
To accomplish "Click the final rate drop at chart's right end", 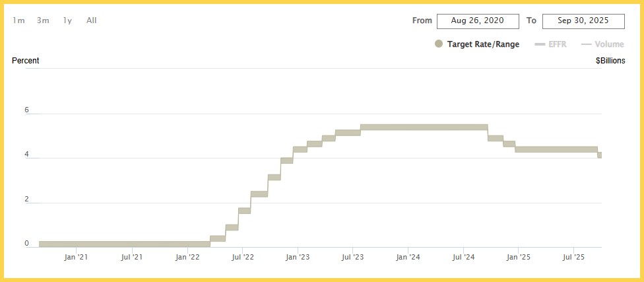I will click(x=600, y=155).
